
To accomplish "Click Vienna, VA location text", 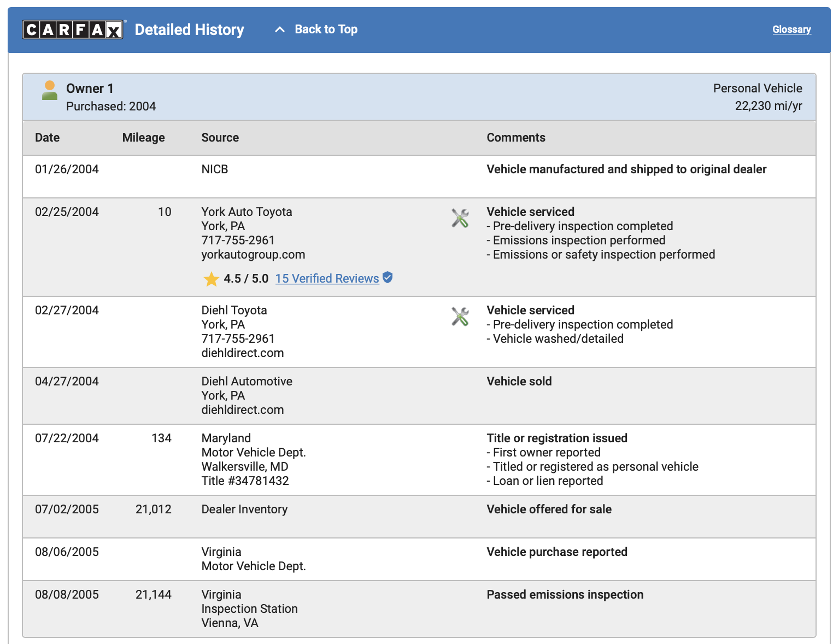I will pos(230,623).
